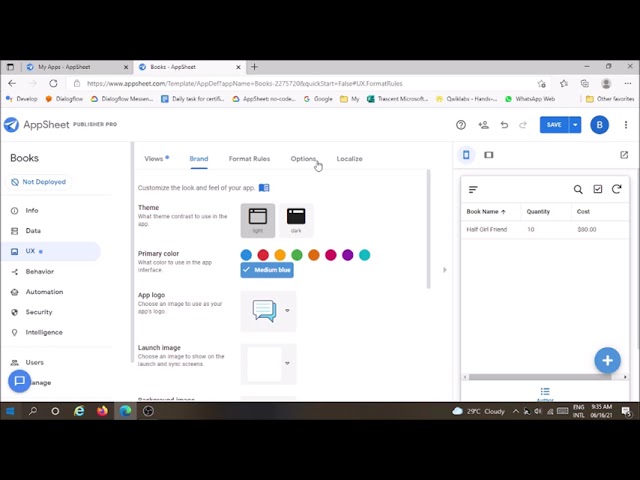640x480 pixels.
Task: Redo the change
Action: 523,125
